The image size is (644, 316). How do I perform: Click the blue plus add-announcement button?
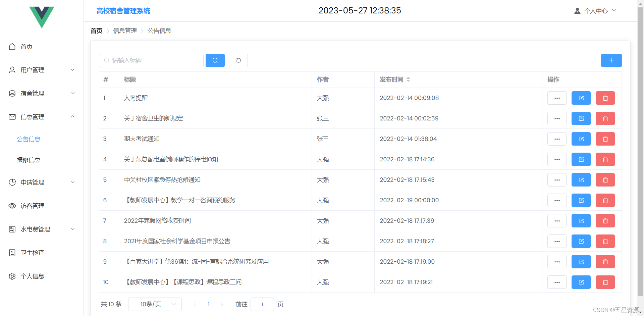pos(611,60)
